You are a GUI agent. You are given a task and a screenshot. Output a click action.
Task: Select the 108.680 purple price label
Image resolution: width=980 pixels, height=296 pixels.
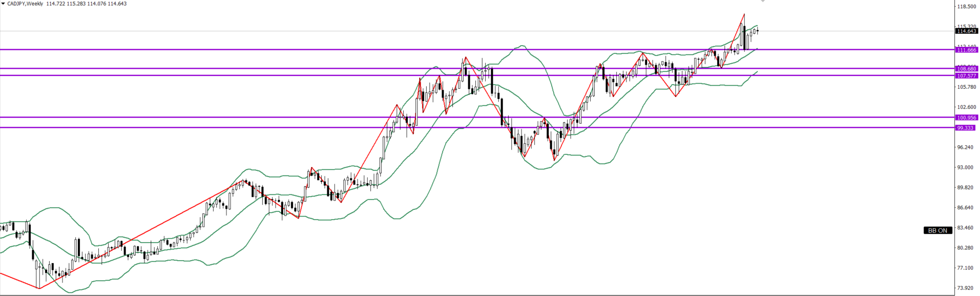point(967,69)
